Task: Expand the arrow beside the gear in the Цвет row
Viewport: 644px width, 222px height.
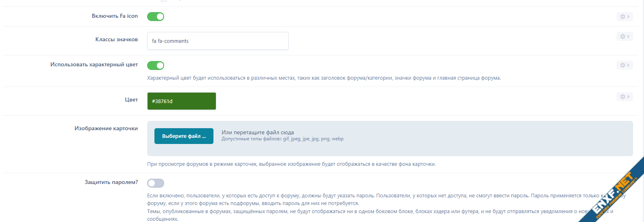Action: coord(629,97)
